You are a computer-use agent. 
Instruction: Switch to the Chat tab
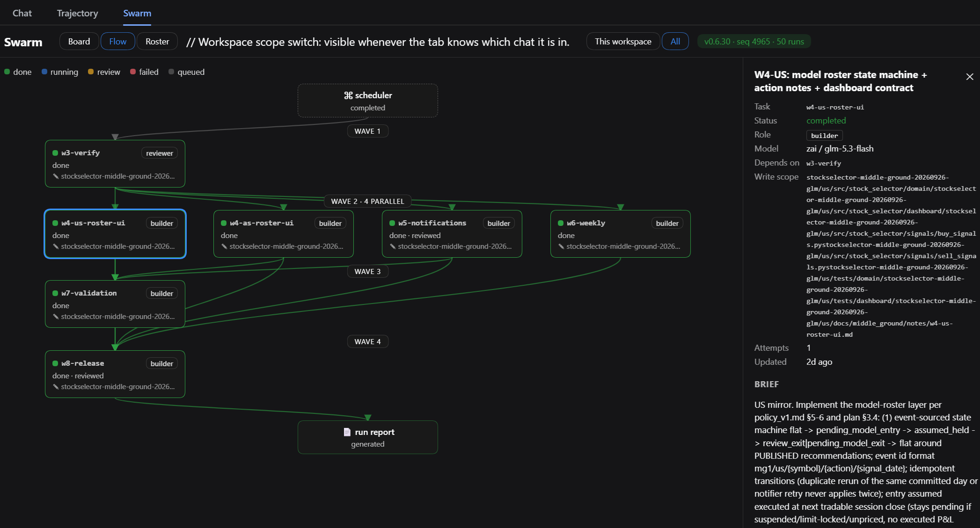click(22, 13)
